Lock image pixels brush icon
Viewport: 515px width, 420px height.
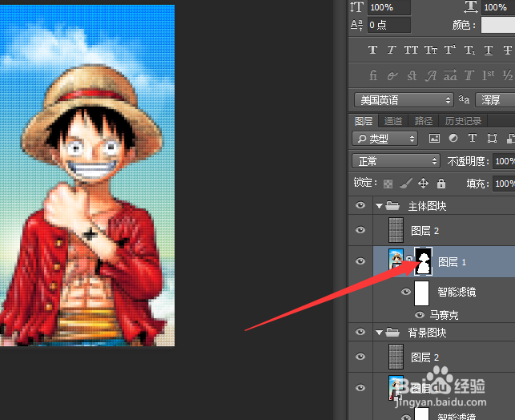406,183
